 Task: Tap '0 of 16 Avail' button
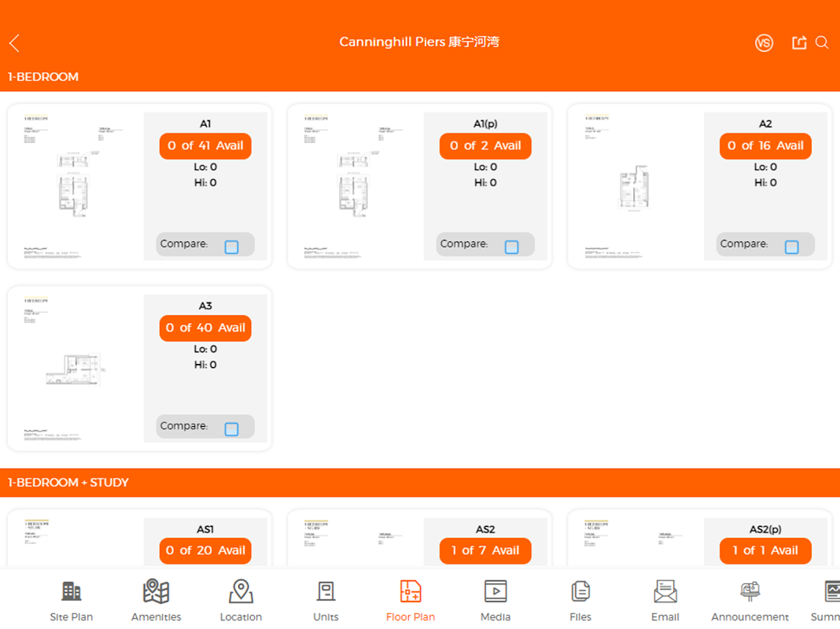click(765, 145)
